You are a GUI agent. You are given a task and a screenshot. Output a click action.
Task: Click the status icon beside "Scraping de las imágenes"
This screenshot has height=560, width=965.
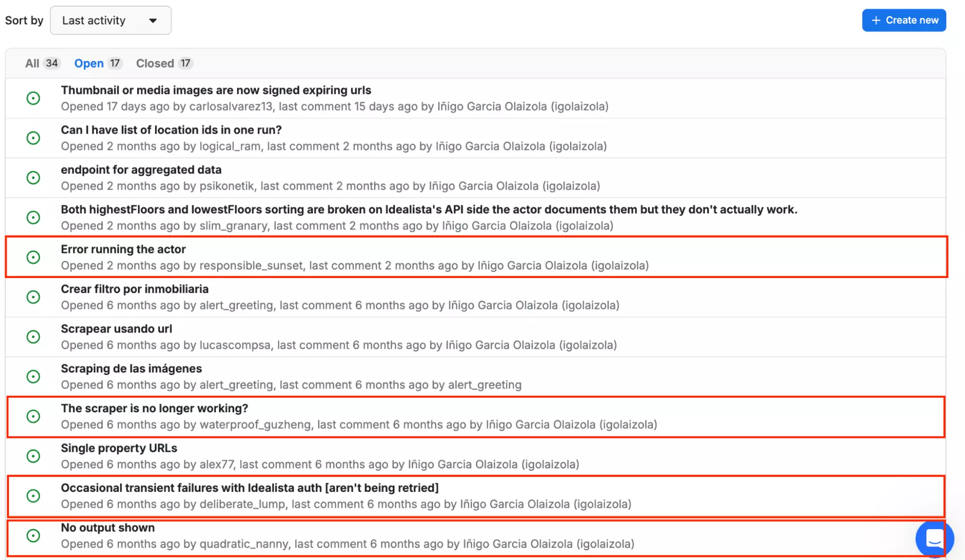click(33, 376)
